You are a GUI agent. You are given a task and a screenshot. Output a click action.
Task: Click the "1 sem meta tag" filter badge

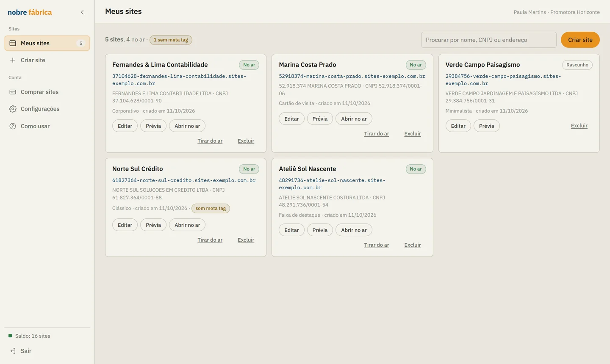click(x=171, y=40)
